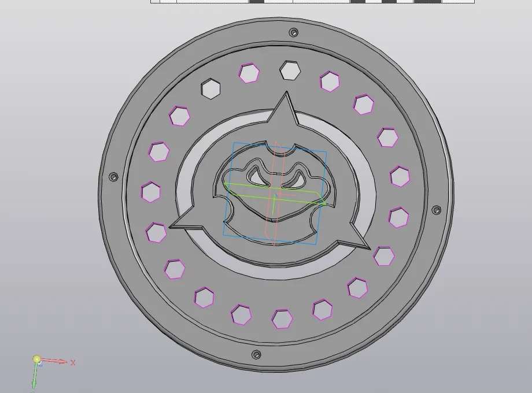Select the blue plane outline's top-left corner
Viewport: 532px width, 393px height.
click(x=233, y=144)
